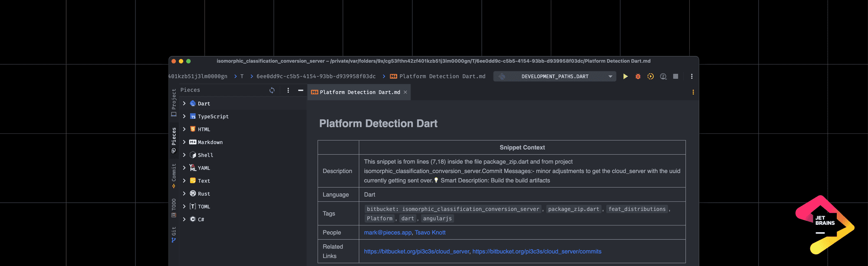Click the Platform tag

(x=379, y=219)
